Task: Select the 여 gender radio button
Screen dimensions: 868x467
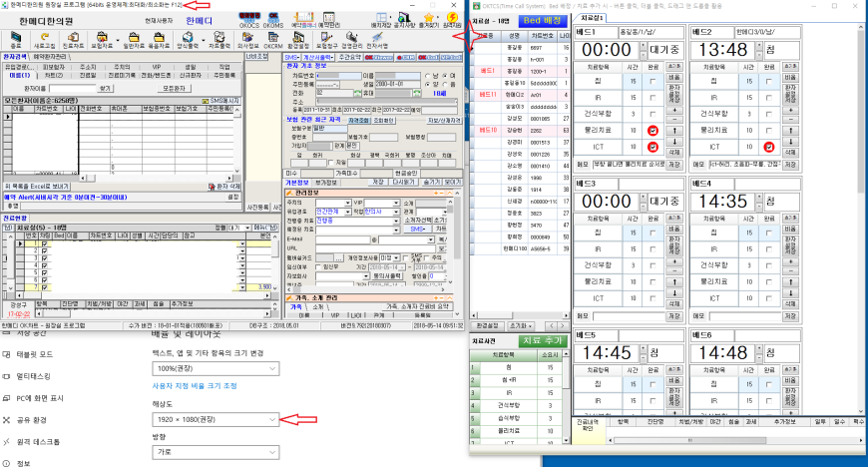Action: (x=445, y=76)
